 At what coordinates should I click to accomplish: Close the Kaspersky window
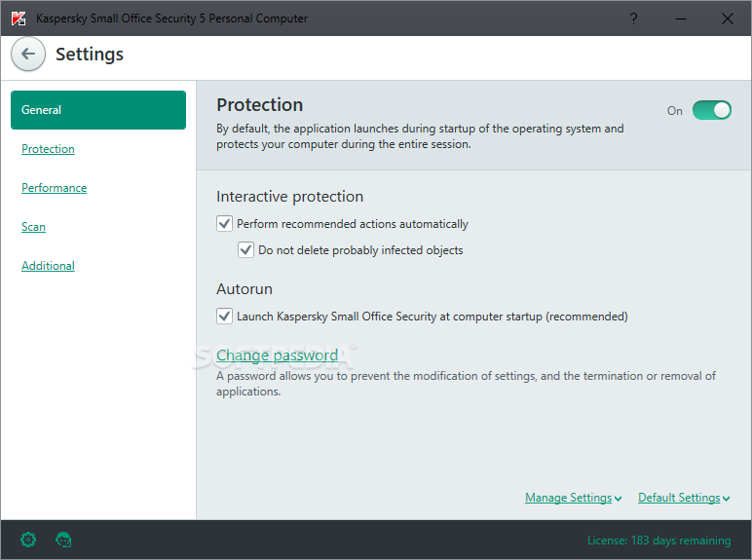pos(727,19)
